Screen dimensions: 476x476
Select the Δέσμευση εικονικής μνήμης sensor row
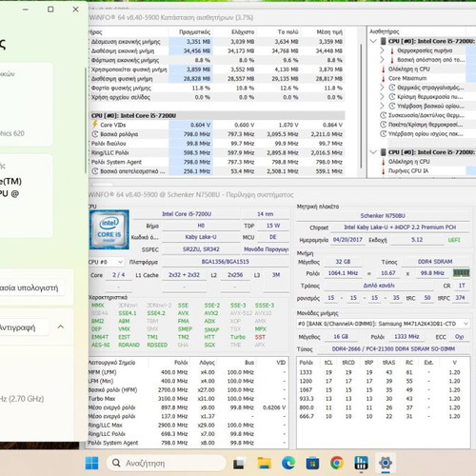[x=217, y=42]
